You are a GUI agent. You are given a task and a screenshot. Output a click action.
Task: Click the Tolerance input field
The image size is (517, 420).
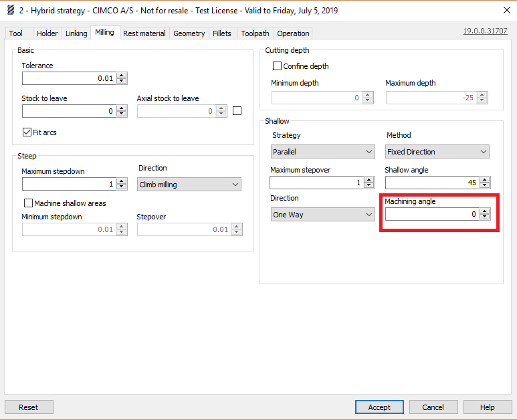[69, 78]
